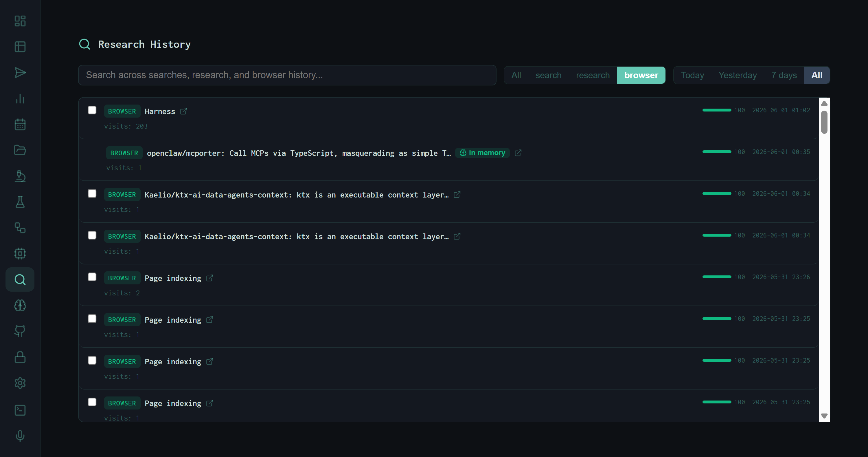The width and height of the screenshot is (868, 457).
Task: Open the table layout icon in sidebar
Action: (x=20, y=47)
